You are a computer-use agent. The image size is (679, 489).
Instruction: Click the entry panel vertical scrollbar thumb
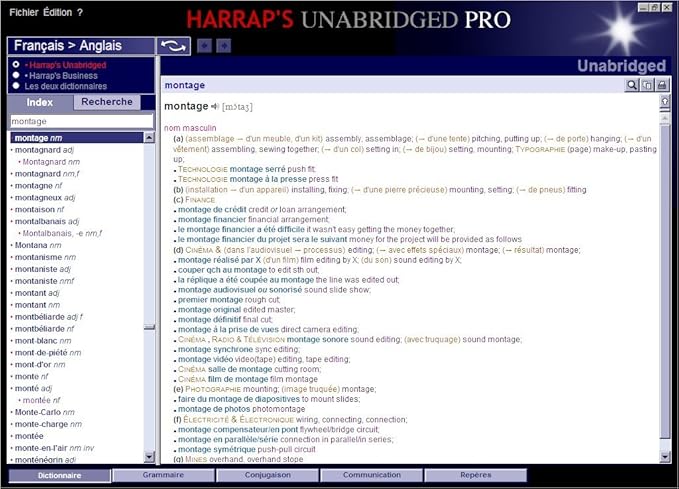(x=665, y=281)
